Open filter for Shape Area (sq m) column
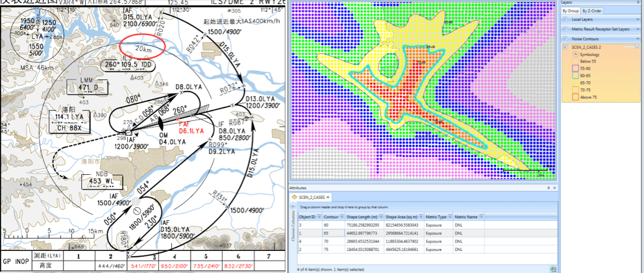 tap(420, 217)
